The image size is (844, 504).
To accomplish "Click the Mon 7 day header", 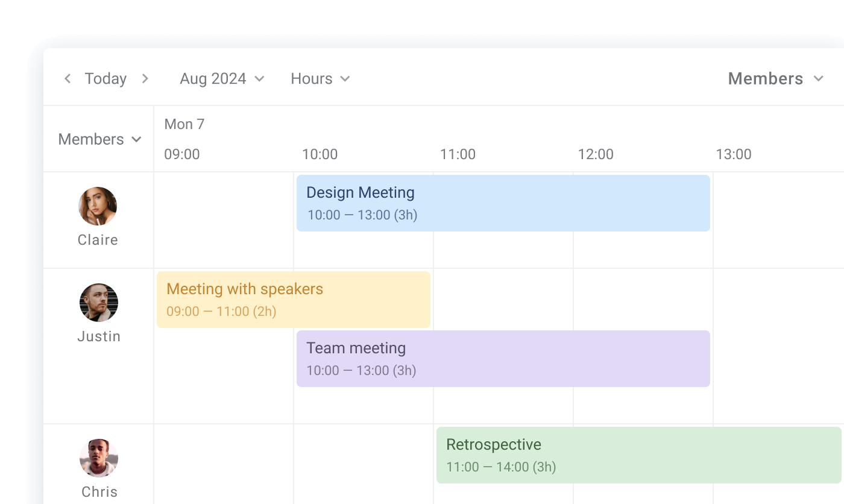I will click(184, 124).
